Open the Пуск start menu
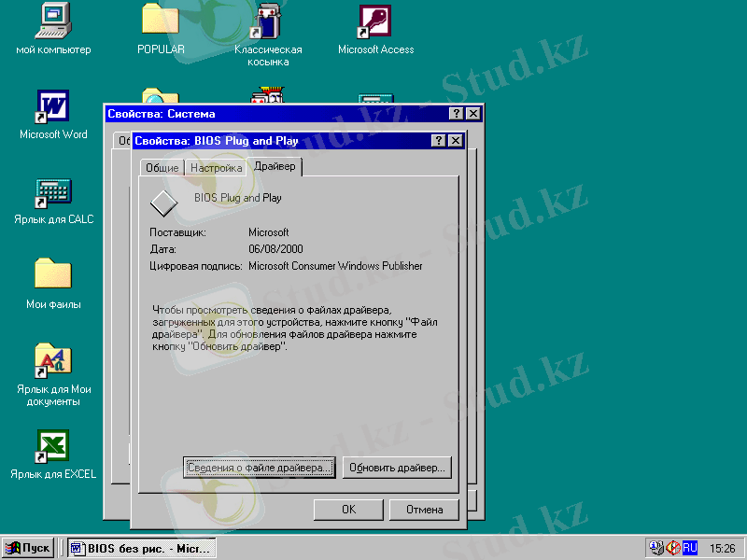This screenshot has height=560, width=747. point(28,548)
